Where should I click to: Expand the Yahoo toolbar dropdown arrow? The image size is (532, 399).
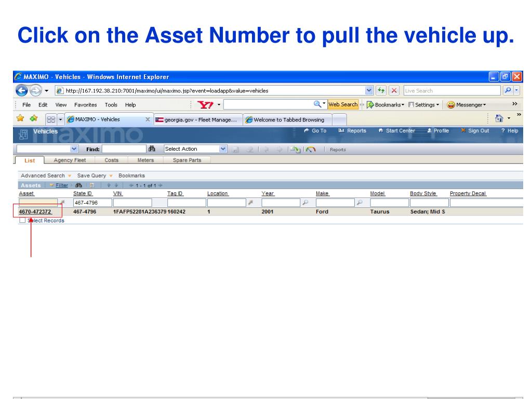pos(219,104)
